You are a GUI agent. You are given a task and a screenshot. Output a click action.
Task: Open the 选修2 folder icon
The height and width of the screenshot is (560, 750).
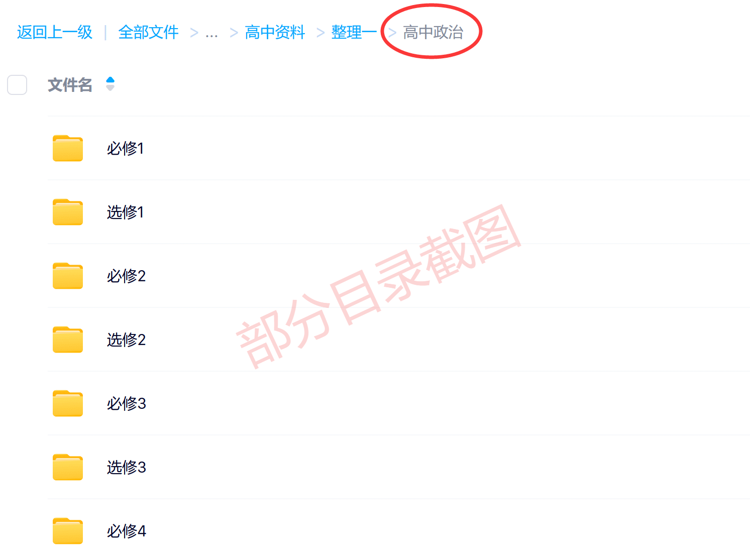pyautogui.click(x=68, y=340)
